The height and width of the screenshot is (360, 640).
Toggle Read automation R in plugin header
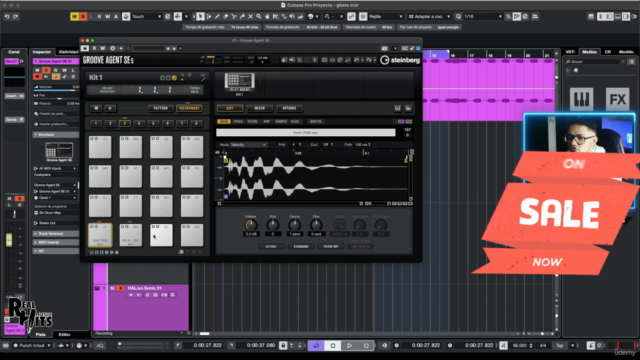94,48
